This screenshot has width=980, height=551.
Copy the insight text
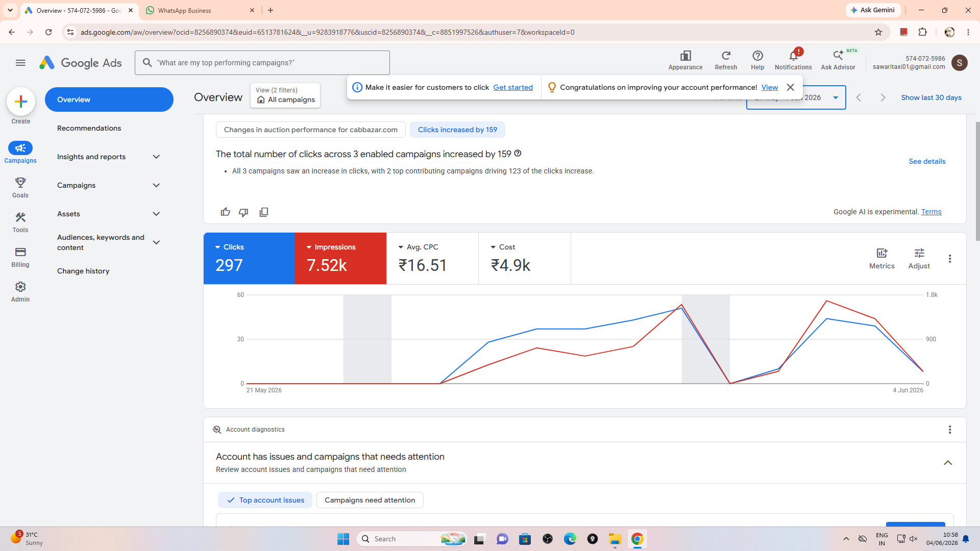[263, 212]
